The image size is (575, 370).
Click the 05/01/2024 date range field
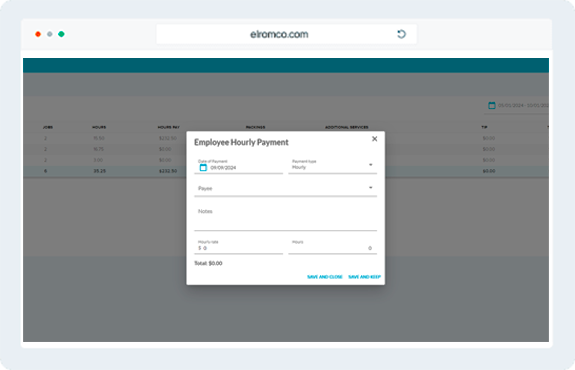pos(523,106)
